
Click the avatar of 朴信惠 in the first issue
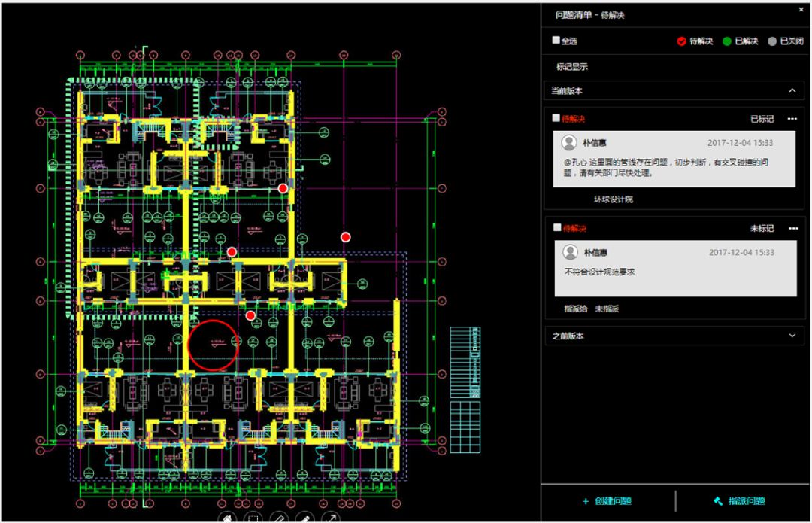coord(571,143)
